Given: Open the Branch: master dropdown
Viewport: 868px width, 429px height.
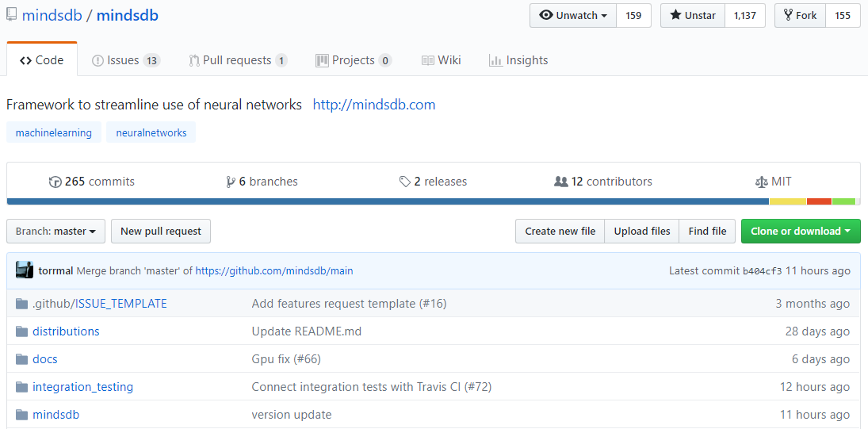Looking at the screenshot, I should pos(55,231).
